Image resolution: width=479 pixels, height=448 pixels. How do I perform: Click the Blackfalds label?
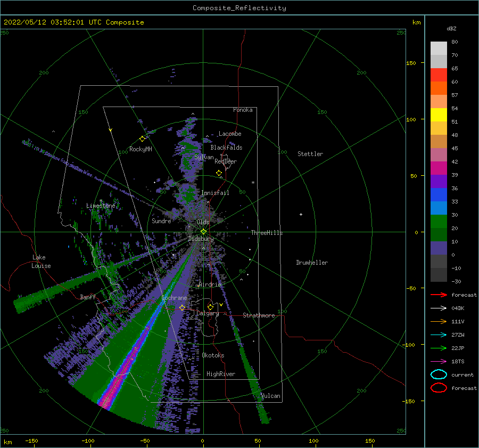pyautogui.click(x=226, y=148)
